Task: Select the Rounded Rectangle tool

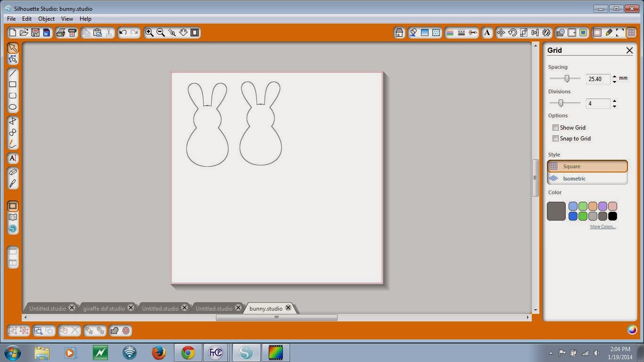Action: pos(13,96)
